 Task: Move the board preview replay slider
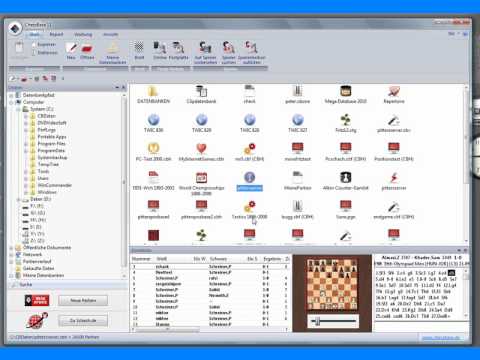318,321
